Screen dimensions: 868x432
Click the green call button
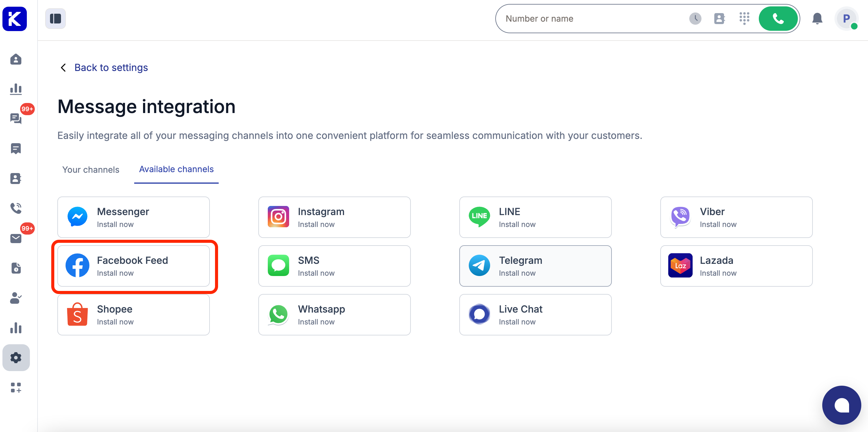pos(778,19)
